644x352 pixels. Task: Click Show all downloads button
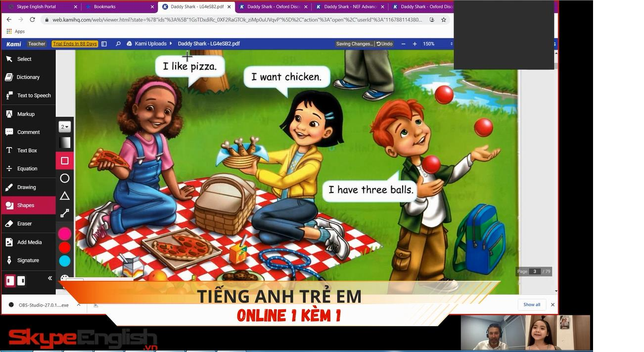coord(532,304)
